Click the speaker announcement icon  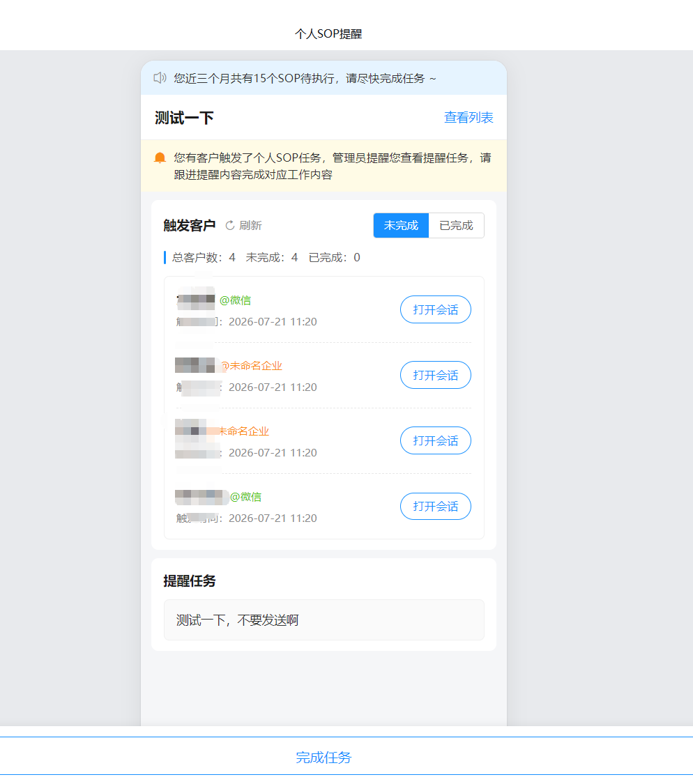point(160,78)
